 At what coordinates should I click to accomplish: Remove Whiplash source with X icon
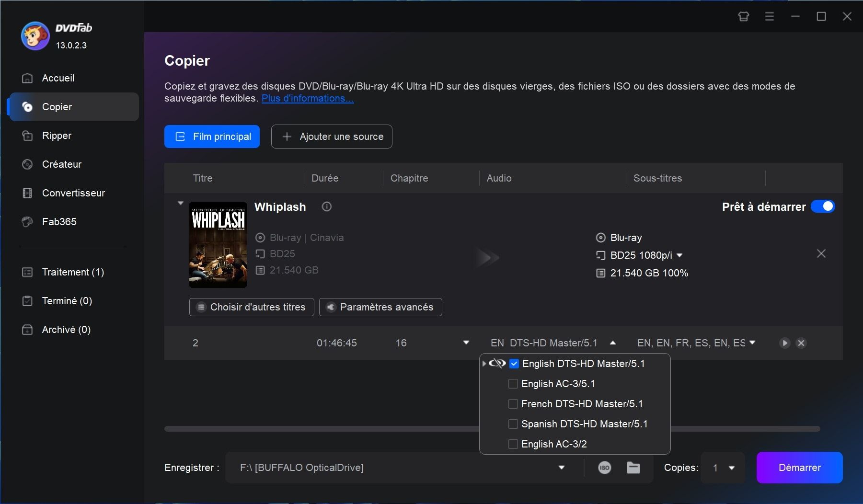[x=821, y=253]
